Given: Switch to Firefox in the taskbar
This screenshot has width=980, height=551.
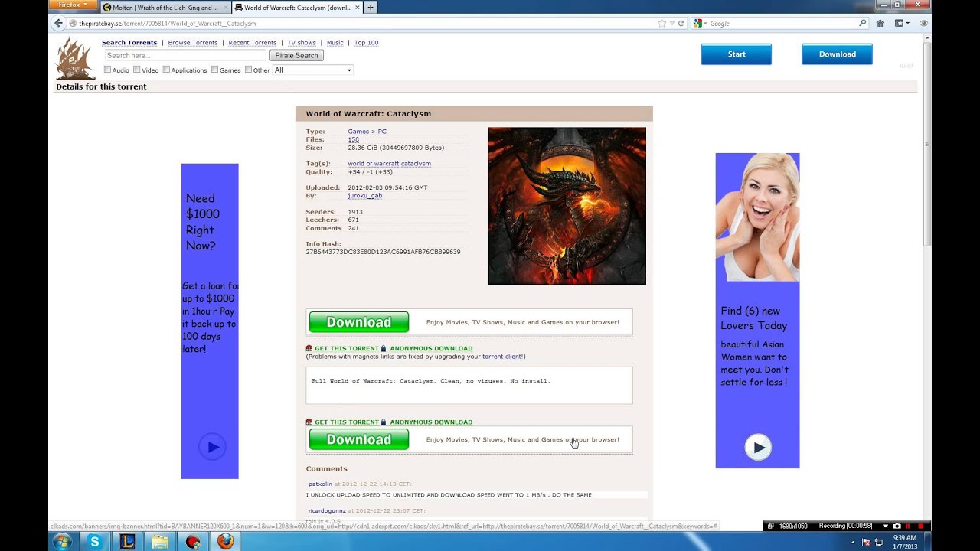Looking at the screenshot, I should [225, 541].
